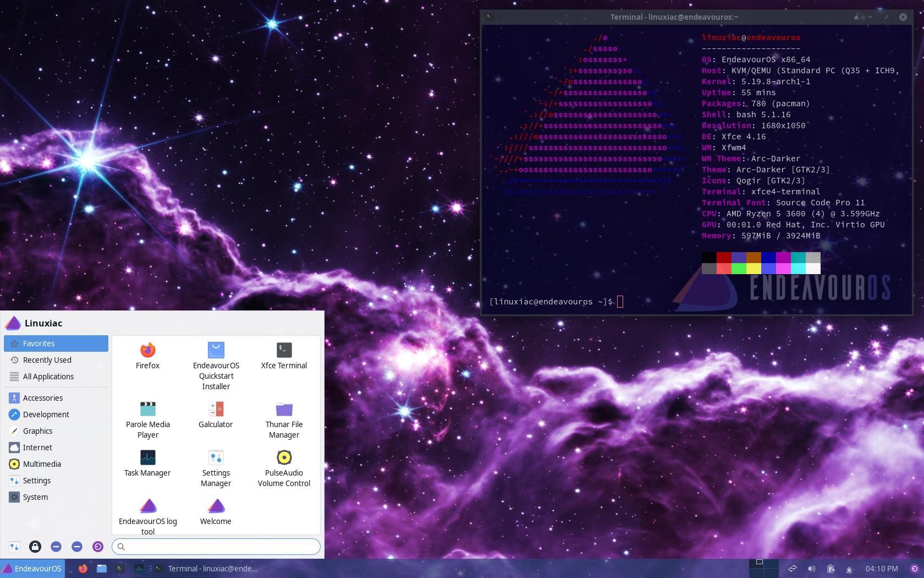Screen dimensions: 924x578
Task: Click the purple log out icon in menu
Action: tap(98, 546)
